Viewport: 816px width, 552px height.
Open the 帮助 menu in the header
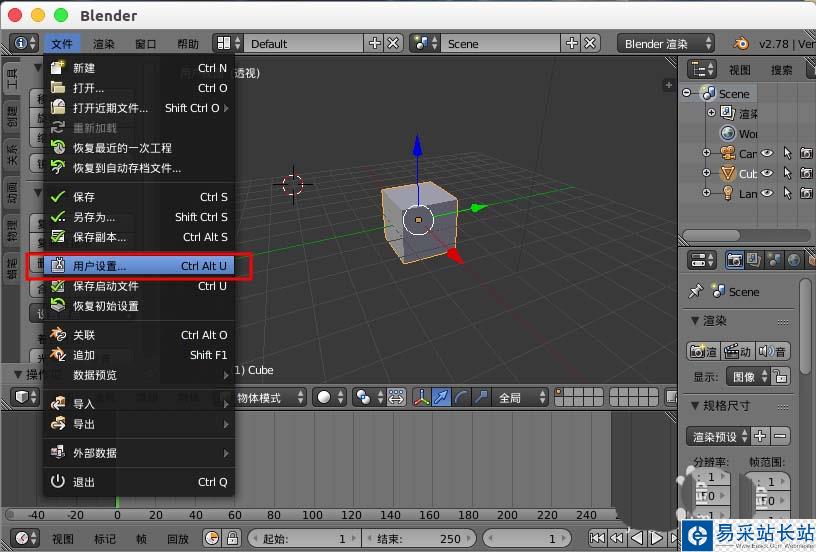pyautogui.click(x=187, y=44)
